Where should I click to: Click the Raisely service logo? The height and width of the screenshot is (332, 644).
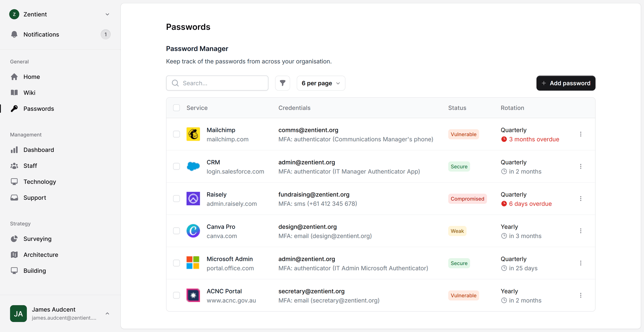193,199
